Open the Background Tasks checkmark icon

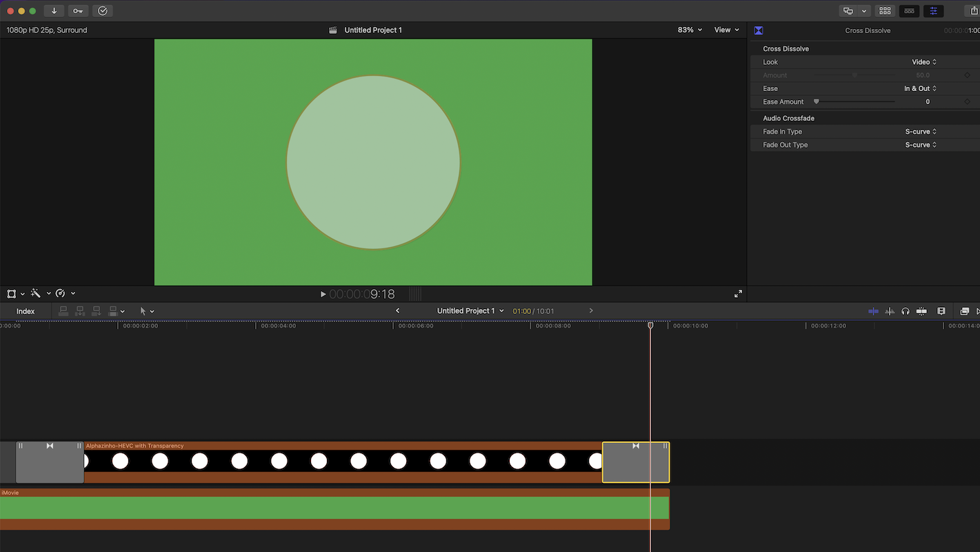103,11
